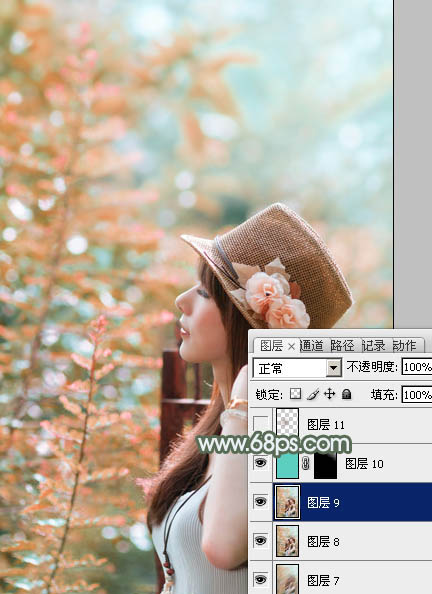This screenshot has width=432, height=594.
Task: Enable lock transparent pixels icon
Action: [295, 394]
